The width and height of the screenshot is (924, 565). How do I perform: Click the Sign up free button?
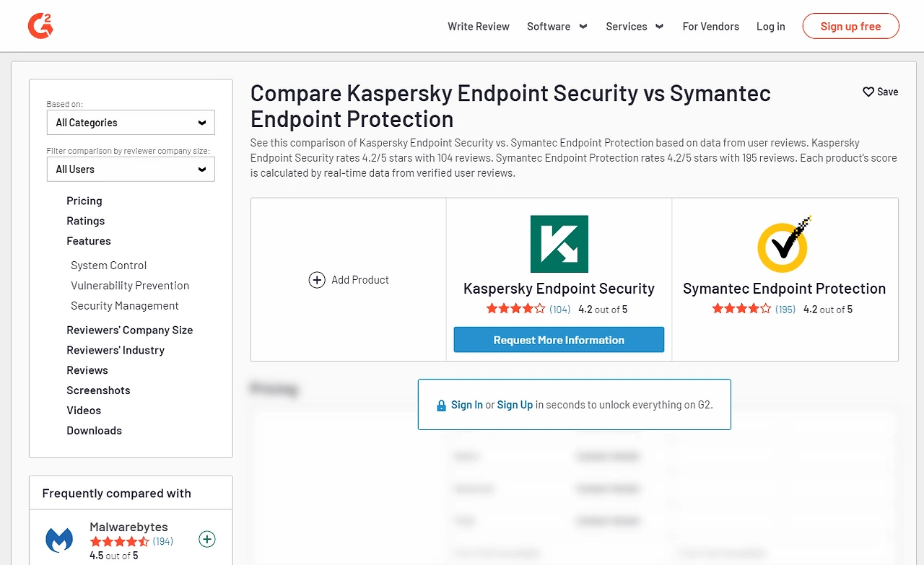point(850,27)
